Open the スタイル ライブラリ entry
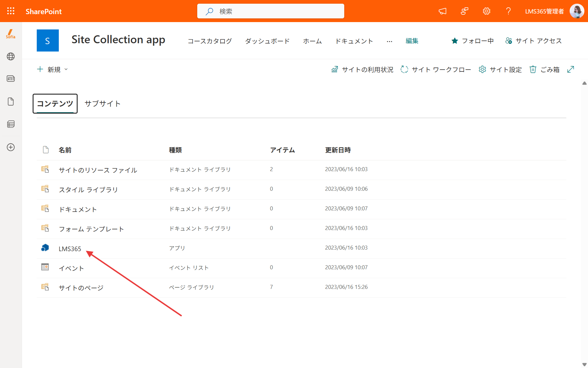The height and width of the screenshot is (368, 588). (x=89, y=190)
